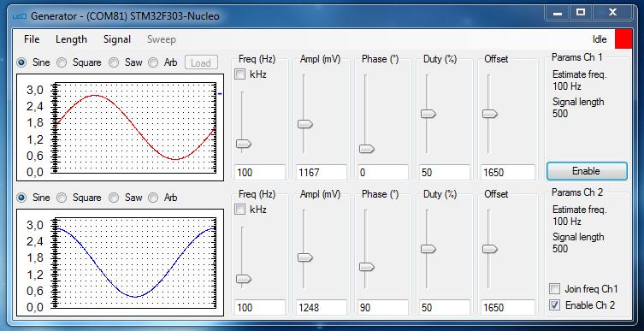
Task: Click channel 2 frequency slider handle
Action: click(243, 280)
